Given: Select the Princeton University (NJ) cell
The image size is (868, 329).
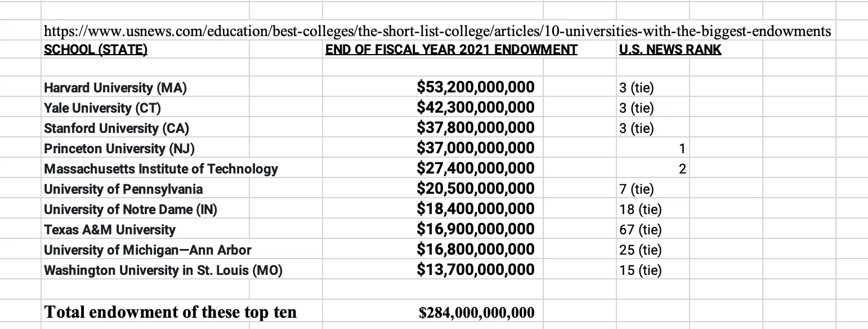Looking at the screenshot, I should pos(119,149).
